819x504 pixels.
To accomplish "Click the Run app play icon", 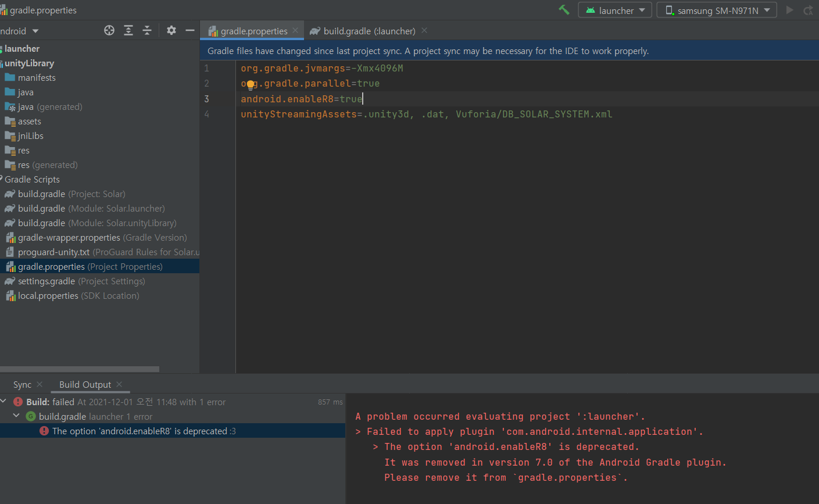I will (789, 10).
